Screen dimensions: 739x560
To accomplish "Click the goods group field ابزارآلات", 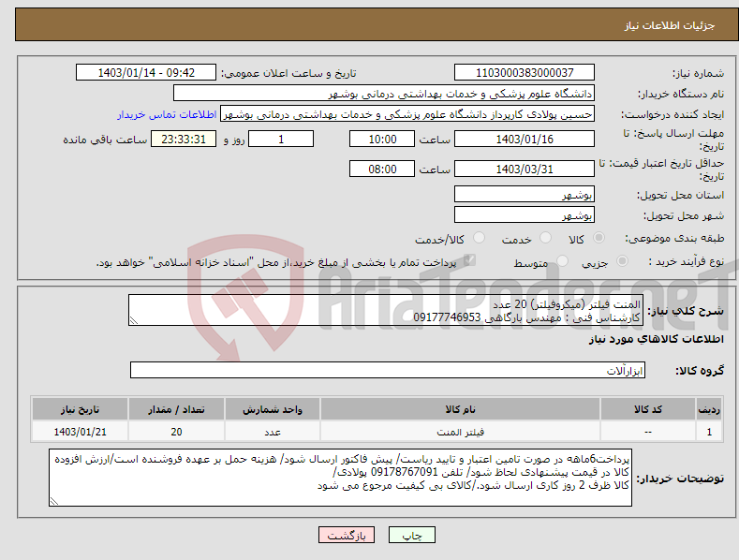I will 388,370.
